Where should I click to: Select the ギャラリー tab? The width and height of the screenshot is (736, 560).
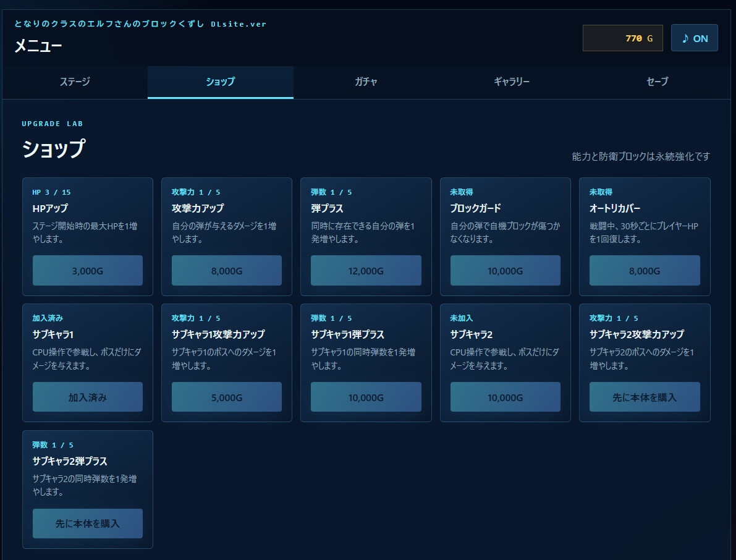(512, 82)
